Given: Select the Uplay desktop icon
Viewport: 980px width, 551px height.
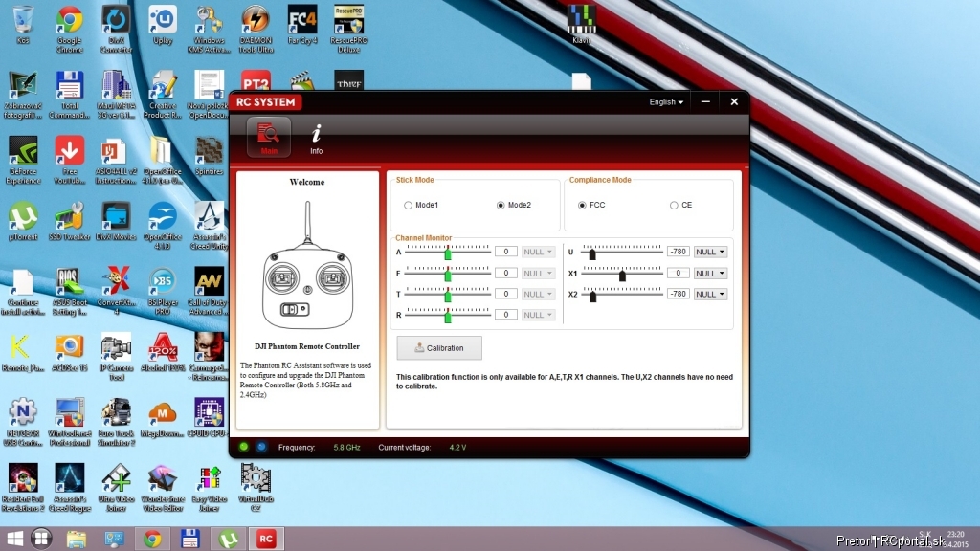Looking at the screenshot, I should [x=163, y=25].
